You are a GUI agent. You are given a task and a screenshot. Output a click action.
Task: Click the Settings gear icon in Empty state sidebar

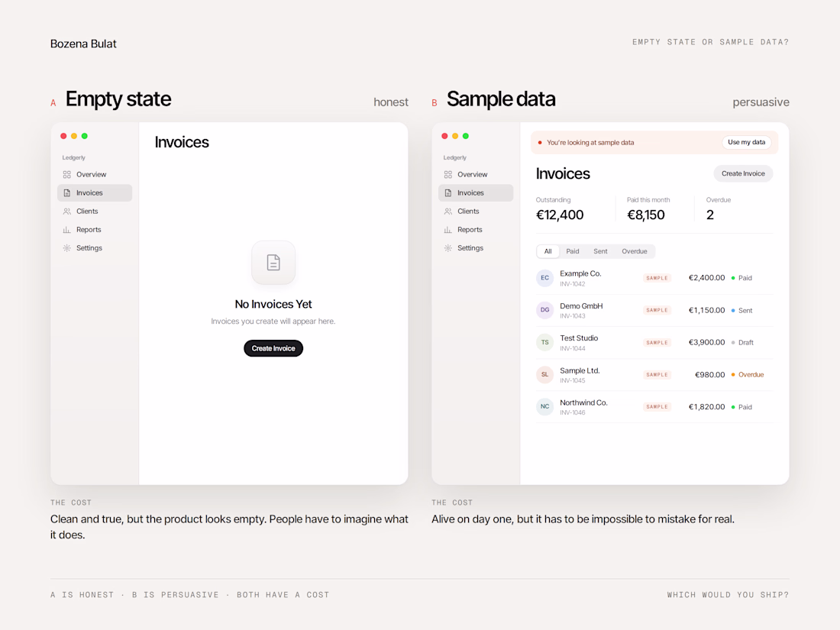(x=67, y=248)
